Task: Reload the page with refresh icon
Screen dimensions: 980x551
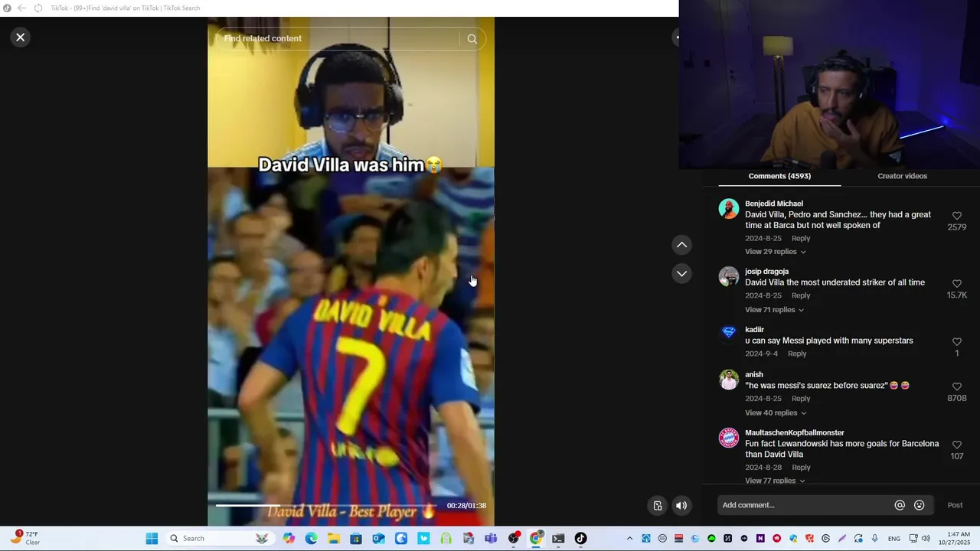Action: pyautogui.click(x=38, y=8)
